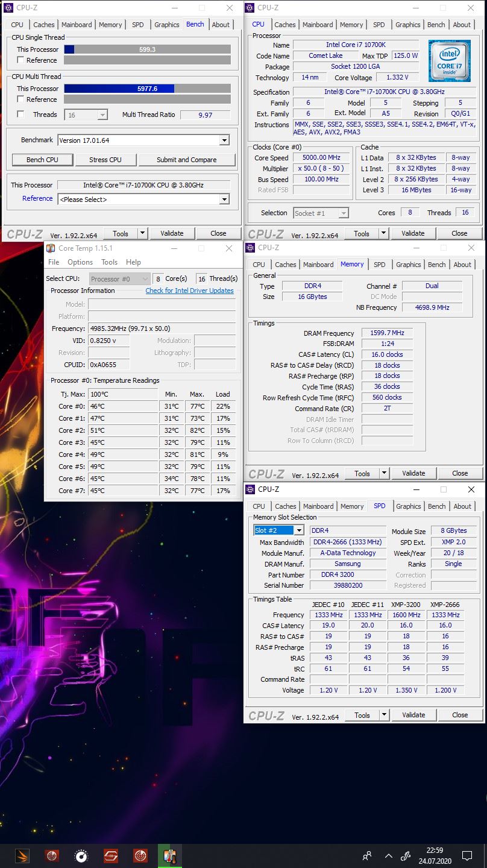Open the red S-logo taskbar app
Screen dimensions: 487x868
(110, 855)
